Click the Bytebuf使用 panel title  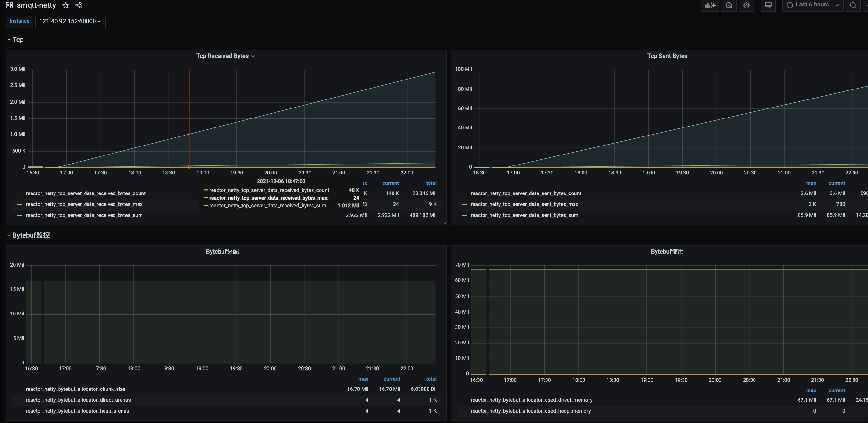[667, 252]
